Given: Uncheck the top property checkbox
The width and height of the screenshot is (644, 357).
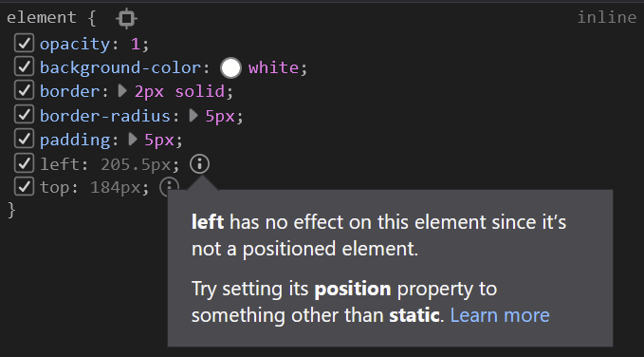Looking at the screenshot, I should click(x=25, y=187).
